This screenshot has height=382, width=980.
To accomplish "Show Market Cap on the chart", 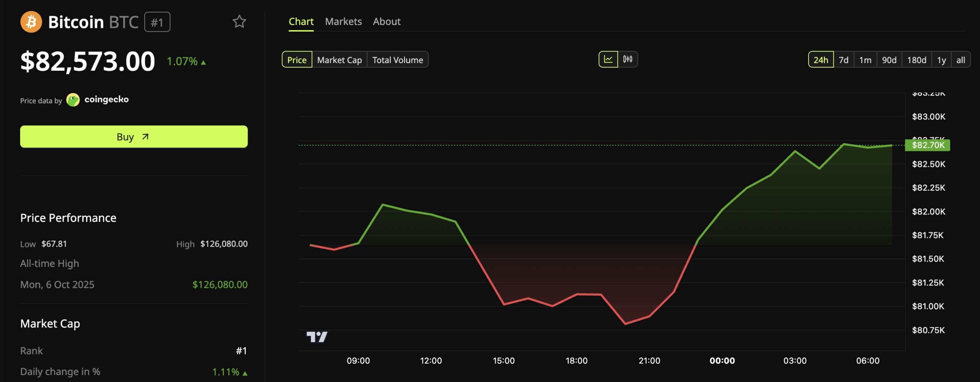I will 340,60.
